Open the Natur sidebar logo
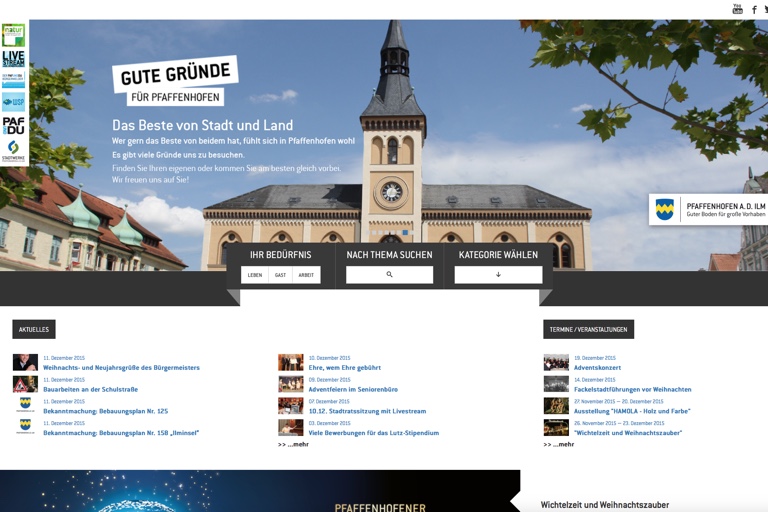The height and width of the screenshot is (512, 768). [13, 35]
